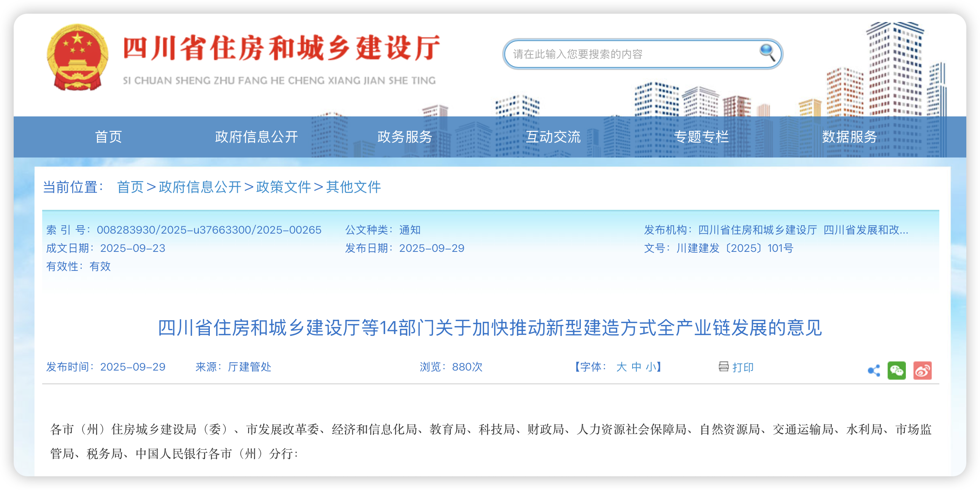Click the magnifying glass search icon

tap(767, 52)
